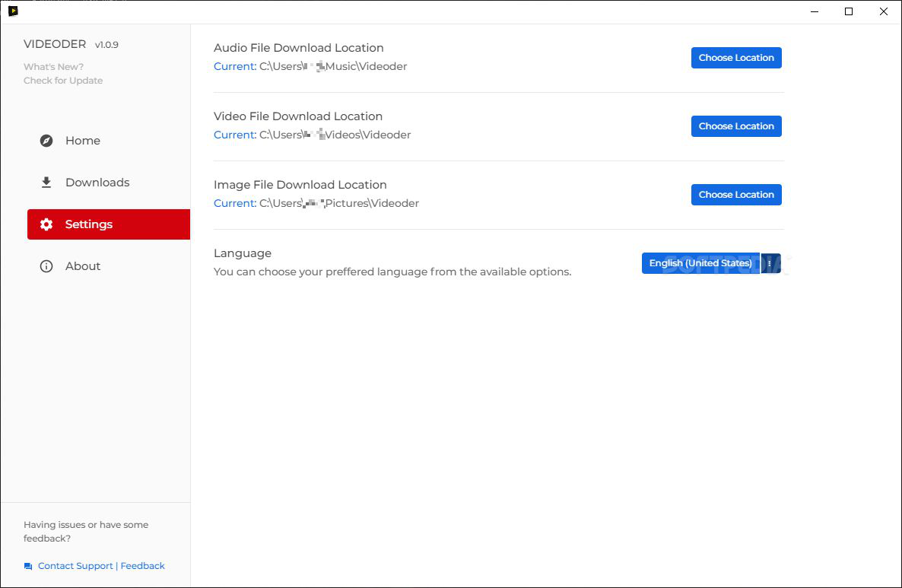The height and width of the screenshot is (588, 902).
Task: Open the Feedback link
Action: [143, 566]
